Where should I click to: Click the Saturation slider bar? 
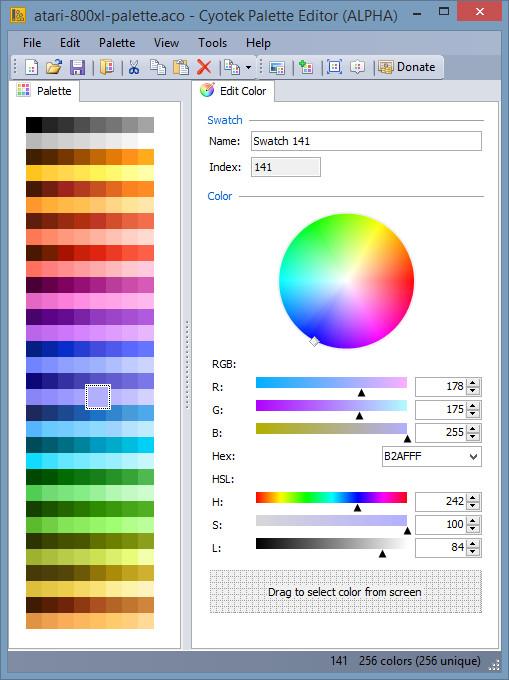[x=331, y=520]
